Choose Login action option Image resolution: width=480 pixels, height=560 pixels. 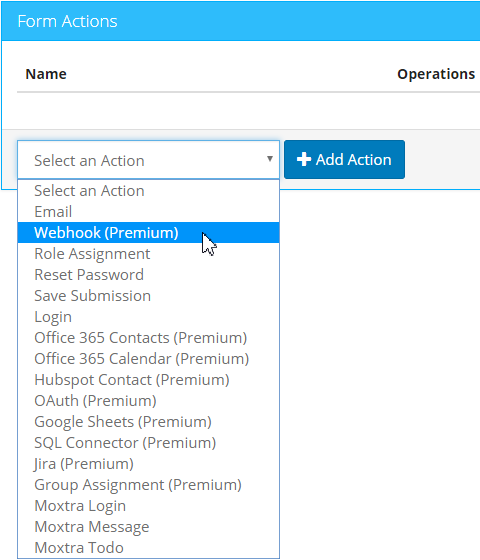pyautogui.click(x=148, y=317)
